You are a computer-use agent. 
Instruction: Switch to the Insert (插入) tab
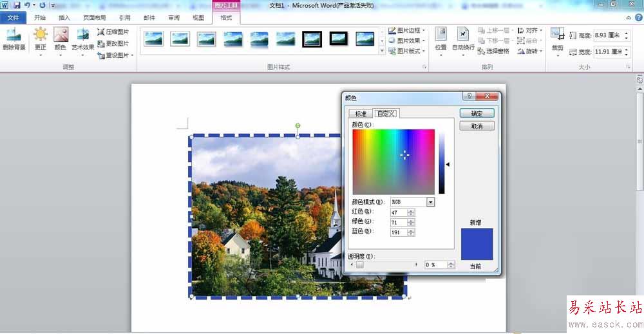(x=64, y=17)
